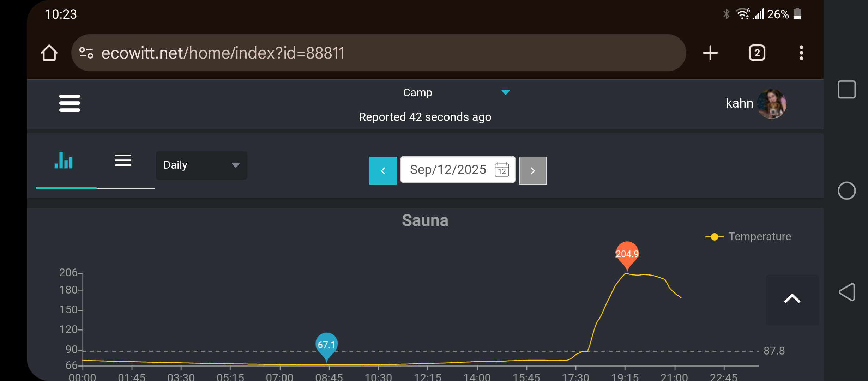Image resolution: width=868 pixels, height=381 pixels.
Task: Open the browser three-dot overflow menu
Action: click(x=801, y=53)
